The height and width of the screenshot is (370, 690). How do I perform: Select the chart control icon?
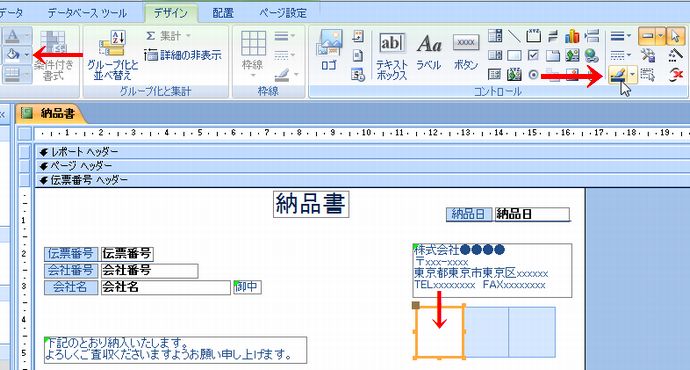coord(572,36)
